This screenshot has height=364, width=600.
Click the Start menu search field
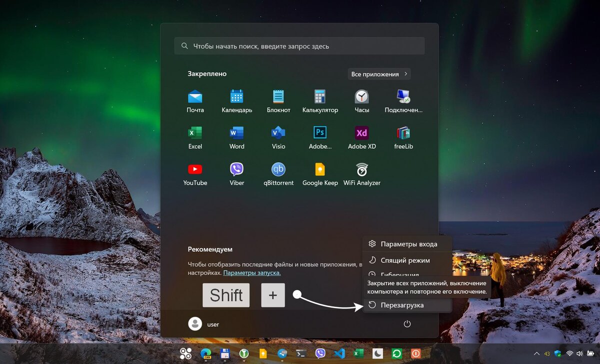click(299, 46)
